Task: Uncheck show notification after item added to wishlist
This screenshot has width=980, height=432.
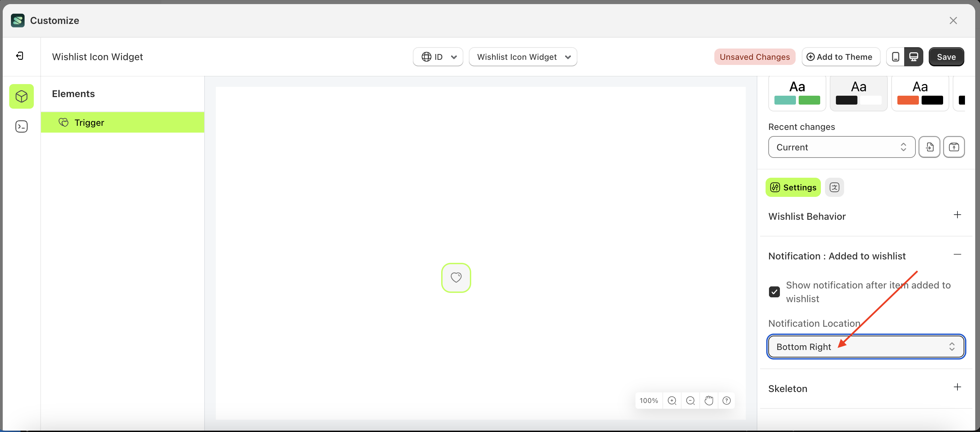Action: pyautogui.click(x=774, y=292)
